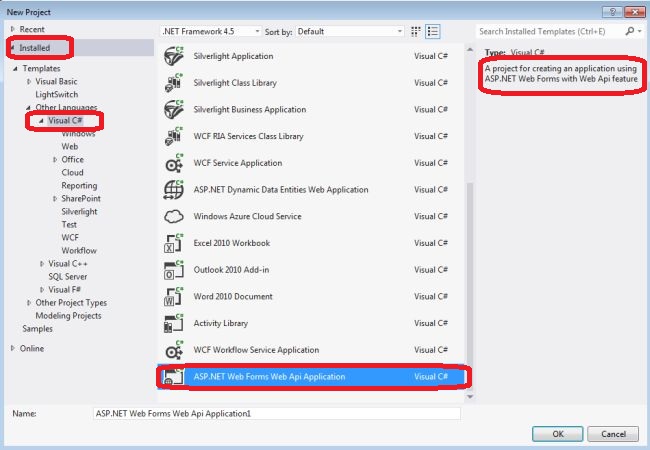
Task: Open the .NET Framework 4.5 version dropdown
Action: [x=211, y=31]
